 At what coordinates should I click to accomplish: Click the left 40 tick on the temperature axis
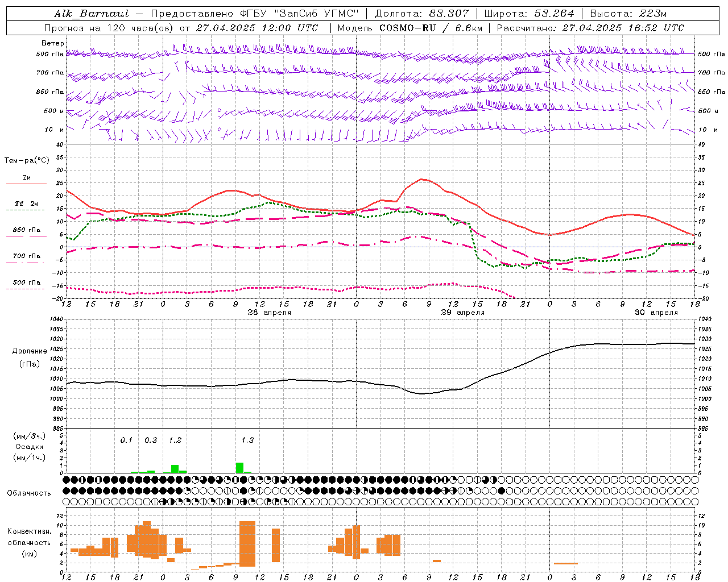click(59, 144)
